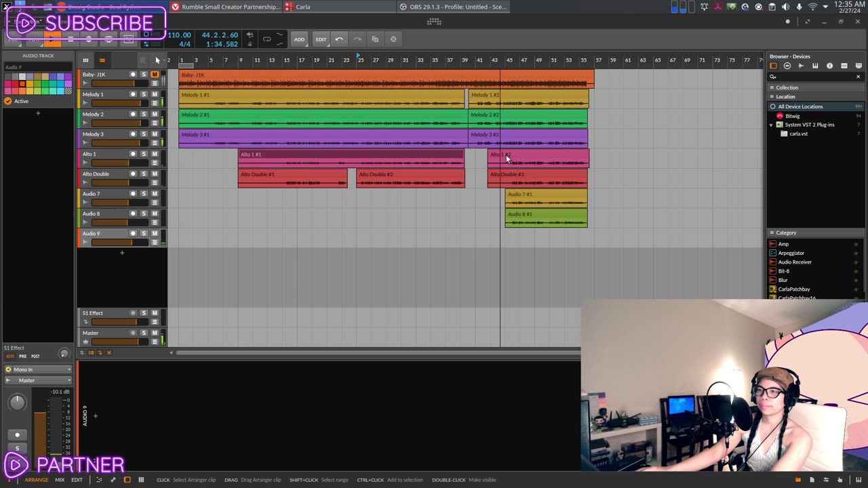Click the Bitwig location icon in browser

click(x=780, y=116)
